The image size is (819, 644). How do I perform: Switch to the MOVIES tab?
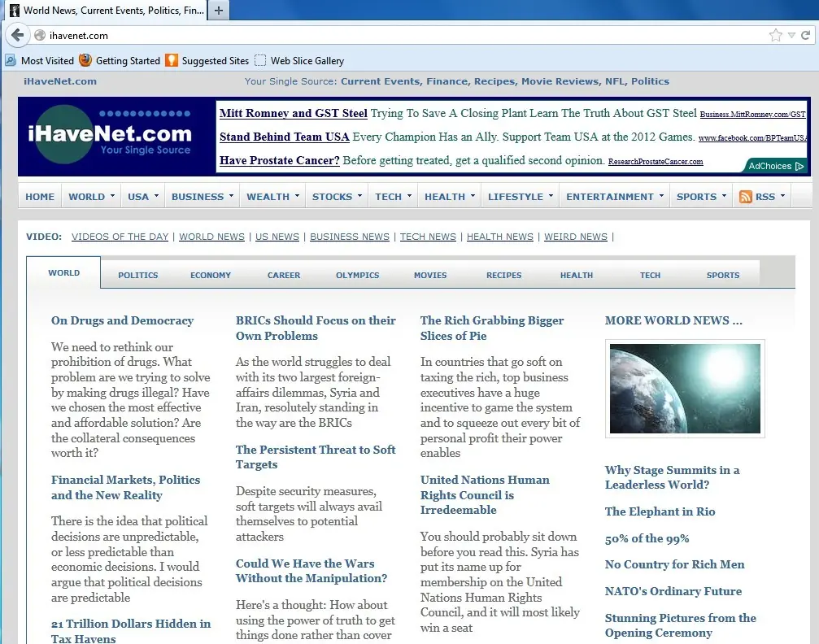[430, 275]
